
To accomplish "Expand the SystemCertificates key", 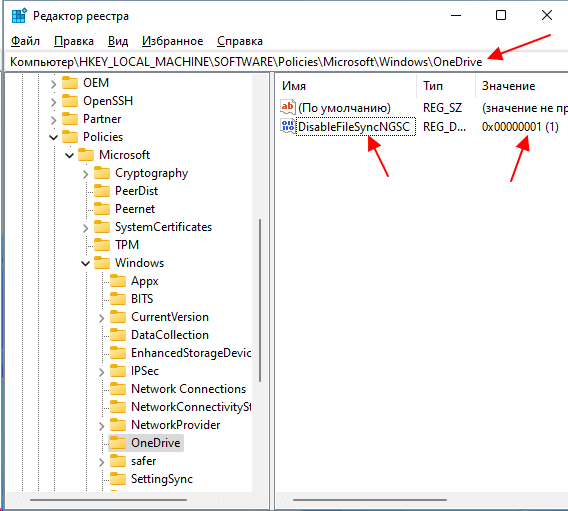I will point(85,227).
